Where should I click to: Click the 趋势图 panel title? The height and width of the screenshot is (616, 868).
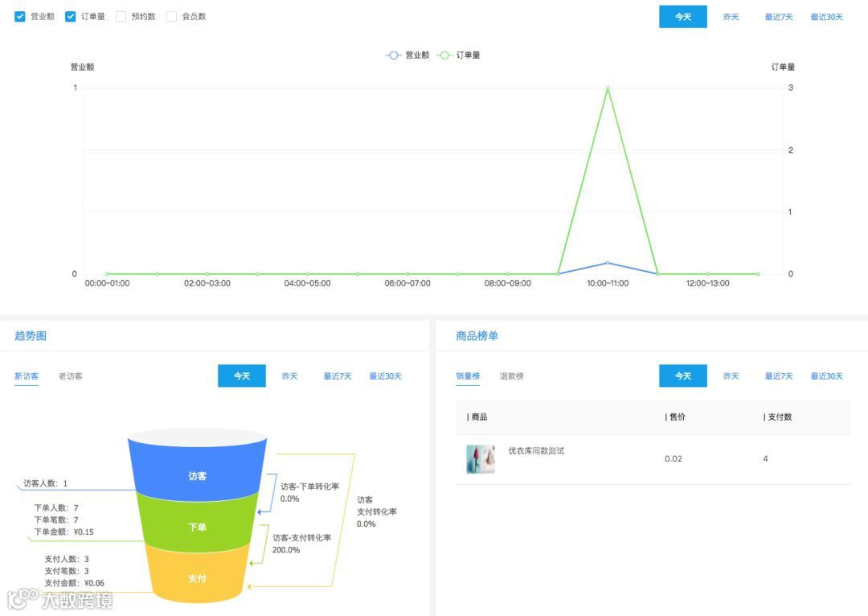click(x=31, y=335)
